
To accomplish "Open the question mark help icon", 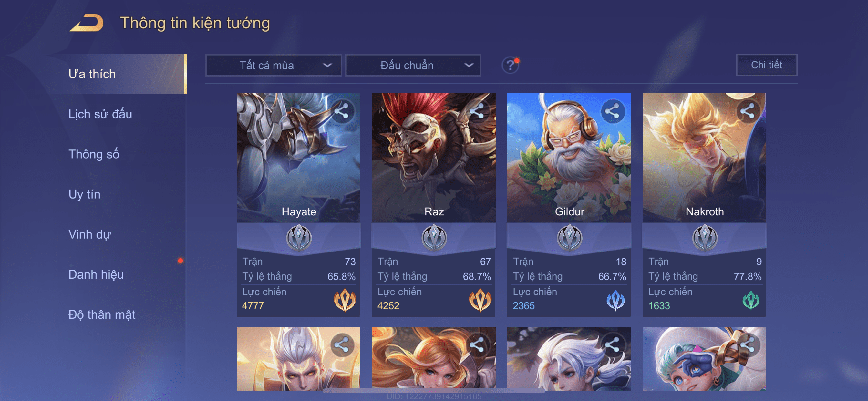I will [511, 65].
